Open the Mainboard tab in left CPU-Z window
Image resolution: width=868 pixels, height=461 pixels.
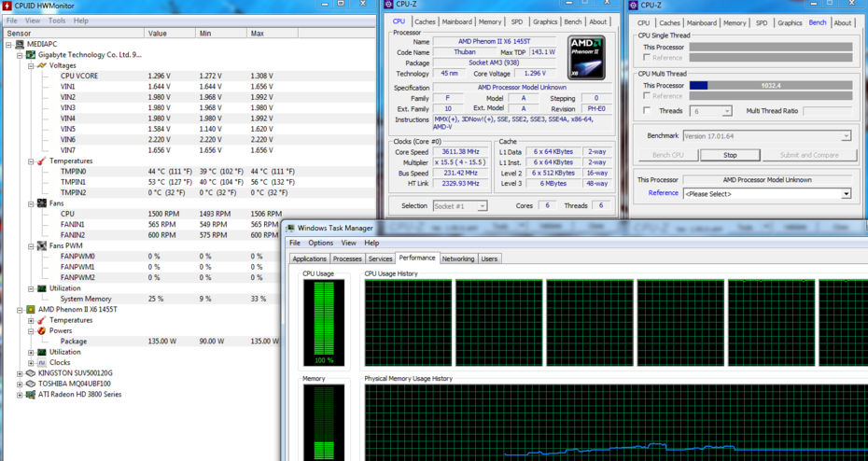(456, 22)
